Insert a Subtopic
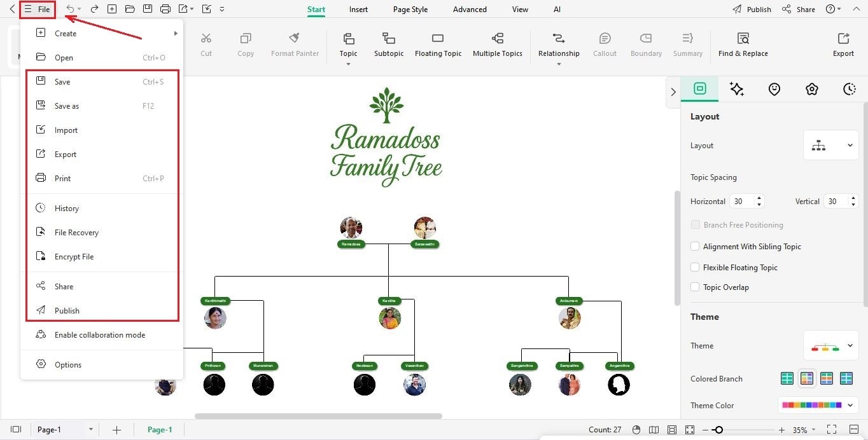 [389, 45]
